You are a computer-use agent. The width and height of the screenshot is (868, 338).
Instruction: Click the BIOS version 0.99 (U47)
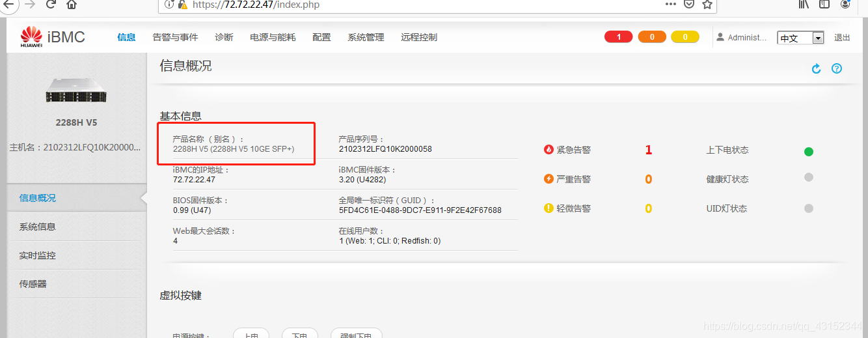(192, 210)
